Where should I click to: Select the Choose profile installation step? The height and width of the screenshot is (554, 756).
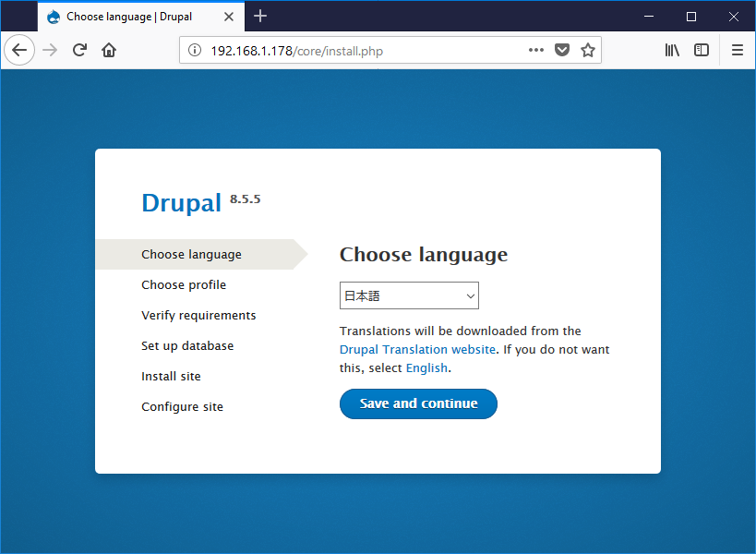tap(184, 284)
